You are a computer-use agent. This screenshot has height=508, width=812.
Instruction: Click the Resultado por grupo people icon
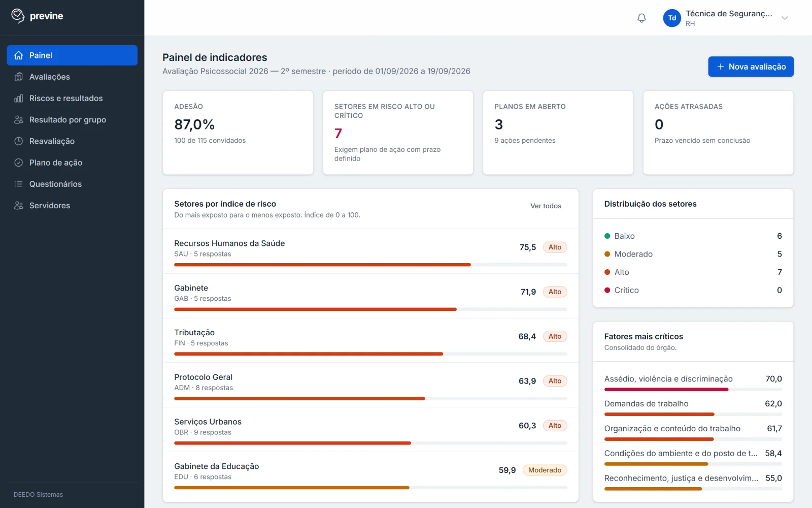(x=19, y=120)
